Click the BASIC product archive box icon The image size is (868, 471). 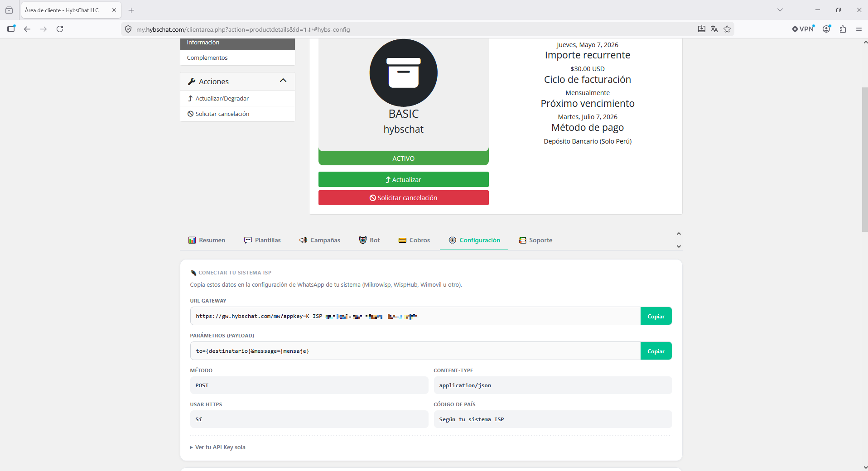pyautogui.click(x=403, y=73)
